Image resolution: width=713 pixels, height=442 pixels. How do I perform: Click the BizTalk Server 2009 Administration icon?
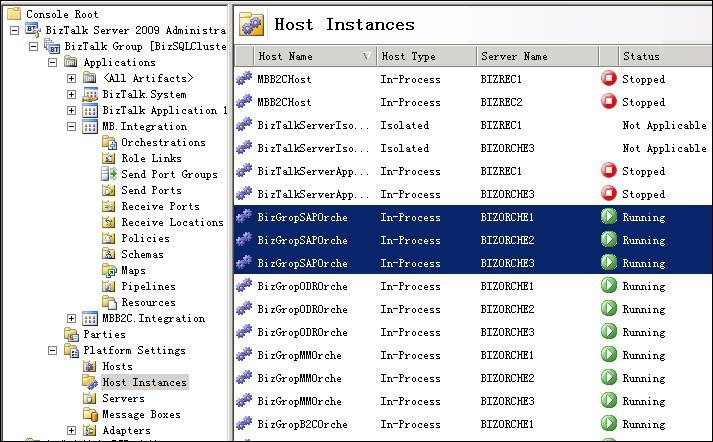(x=33, y=30)
